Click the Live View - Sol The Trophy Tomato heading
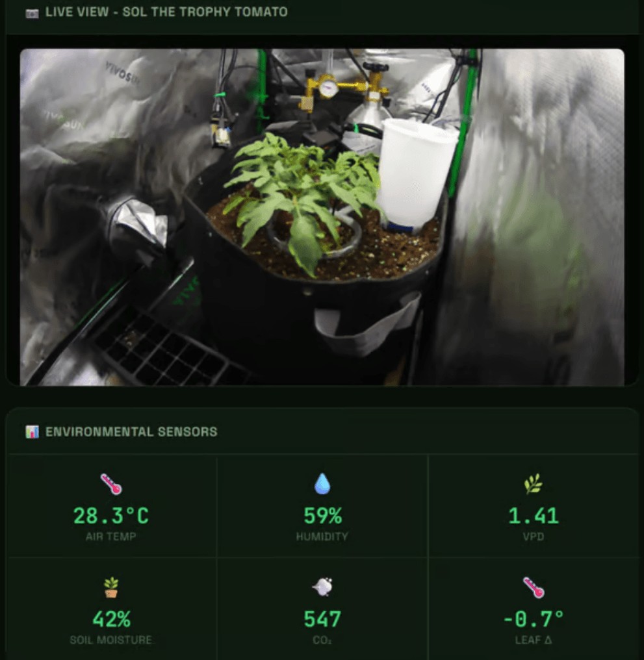The image size is (644, 660). (x=166, y=12)
